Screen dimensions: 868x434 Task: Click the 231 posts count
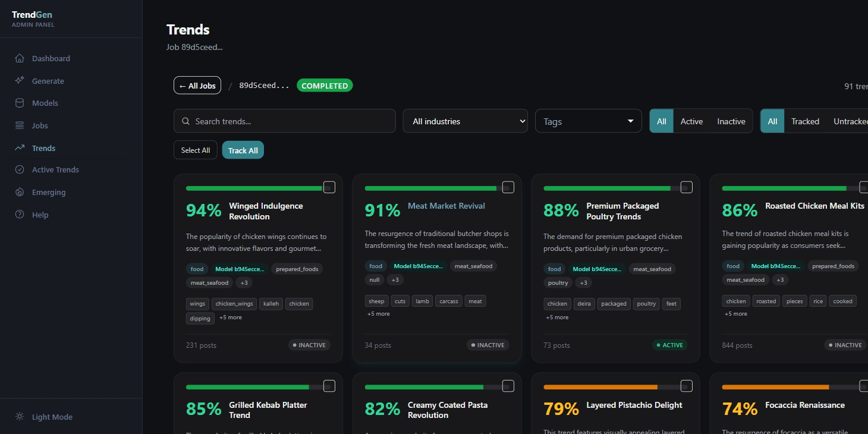click(201, 345)
